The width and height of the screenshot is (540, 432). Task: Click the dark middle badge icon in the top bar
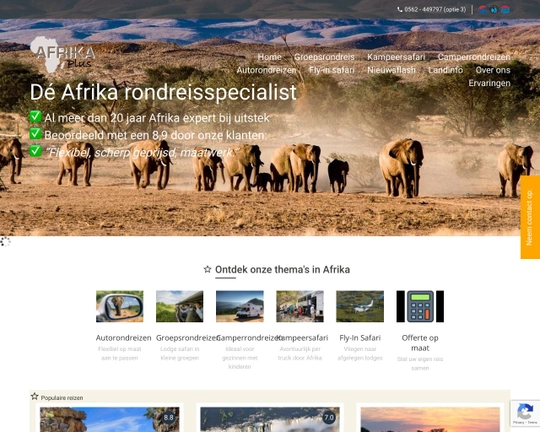(x=494, y=10)
